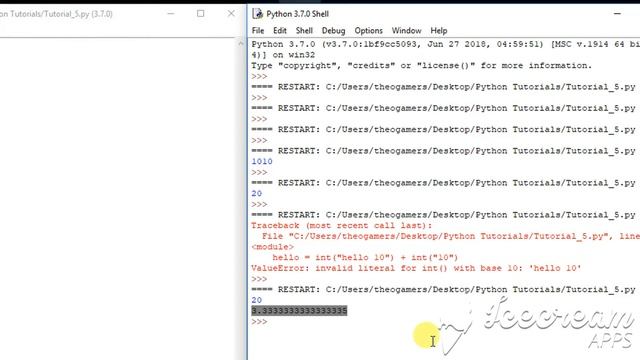Open the Help menu
Viewport: 640px width, 360px height.
(439, 31)
